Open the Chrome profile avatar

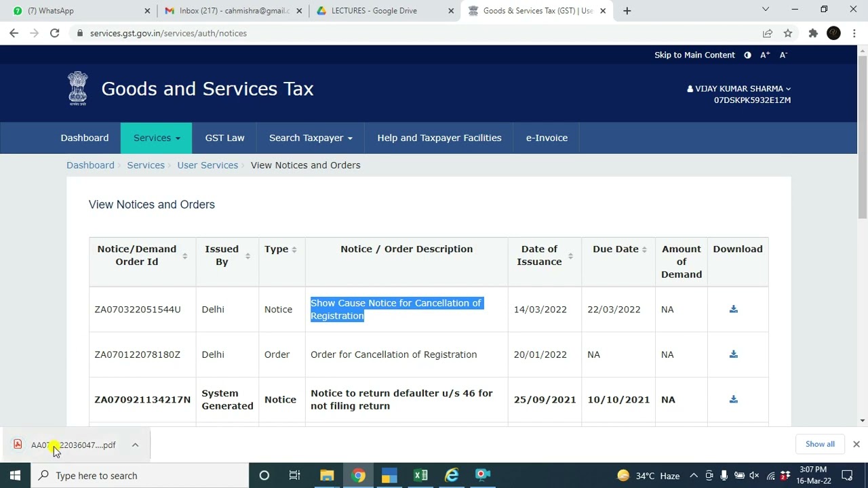(834, 33)
